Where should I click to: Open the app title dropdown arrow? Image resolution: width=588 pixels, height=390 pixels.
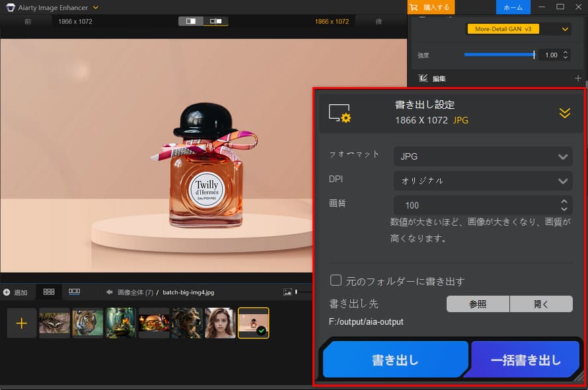(x=96, y=7)
